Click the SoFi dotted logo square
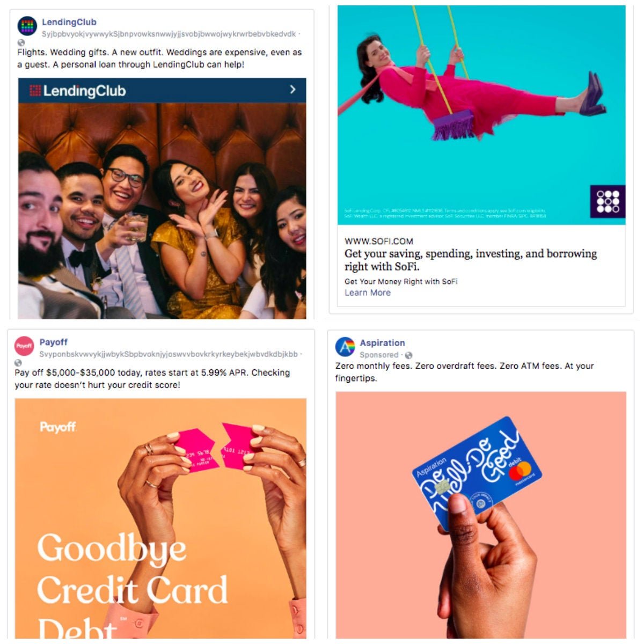644x644 pixels. pyautogui.click(x=608, y=201)
